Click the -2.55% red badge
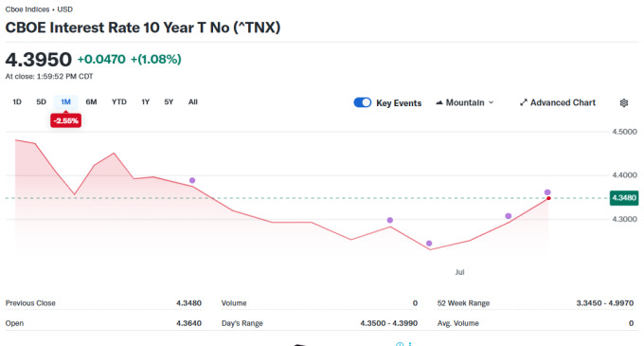The width and height of the screenshot is (644, 346). [65, 120]
